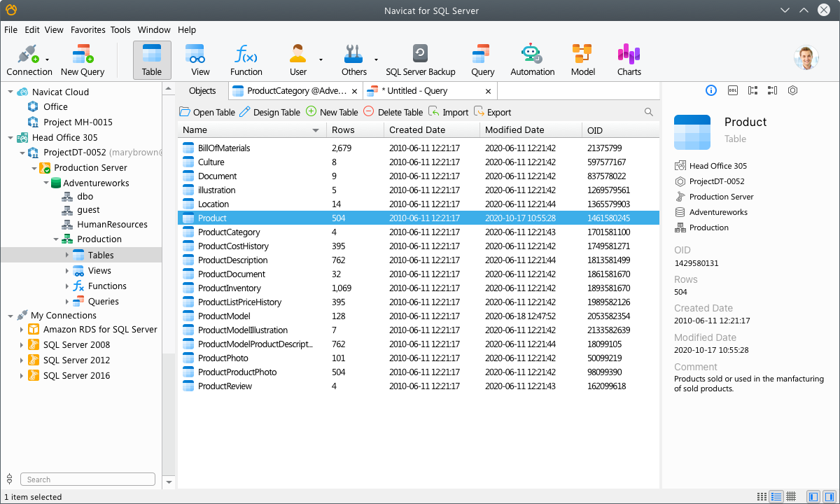Close the ProductCategory tab
840x504 pixels.
[x=355, y=91]
